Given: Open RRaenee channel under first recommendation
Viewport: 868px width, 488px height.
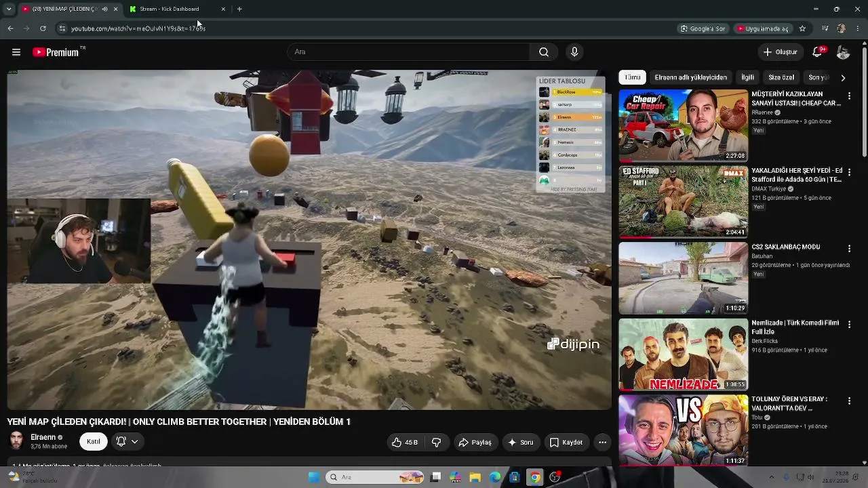Looking at the screenshot, I should tap(763, 113).
